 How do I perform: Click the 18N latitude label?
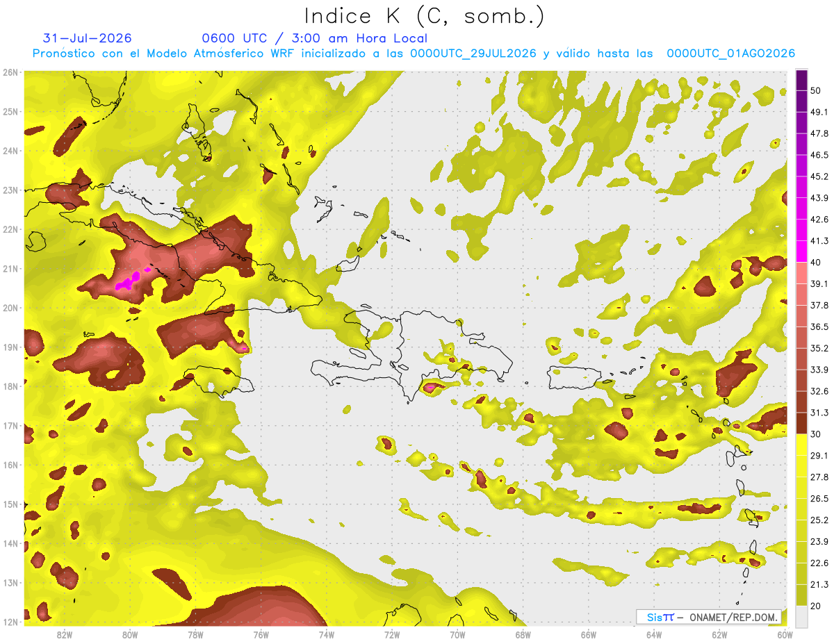point(10,386)
